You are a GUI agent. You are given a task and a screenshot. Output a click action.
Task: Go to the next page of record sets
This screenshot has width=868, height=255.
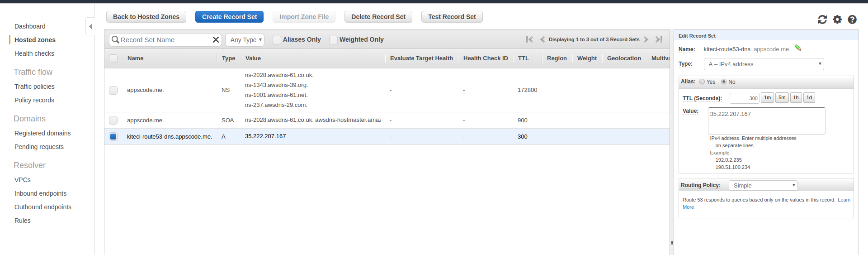(x=646, y=39)
